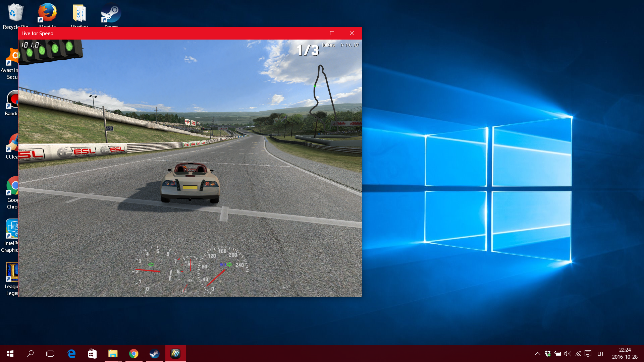Open Task View on the taskbar

coord(50,354)
